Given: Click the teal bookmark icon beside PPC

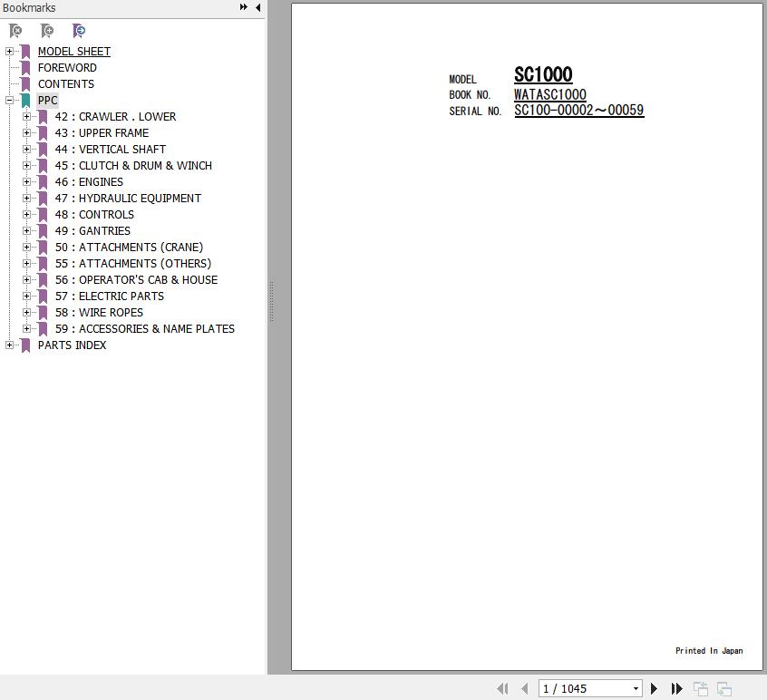Looking at the screenshot, I should (25, 101).
